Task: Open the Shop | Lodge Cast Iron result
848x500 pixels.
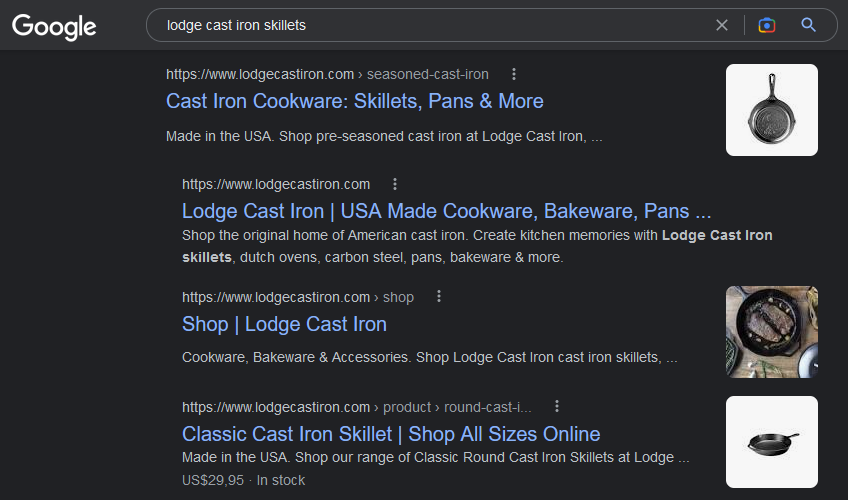Action: [x=284, y=324]
